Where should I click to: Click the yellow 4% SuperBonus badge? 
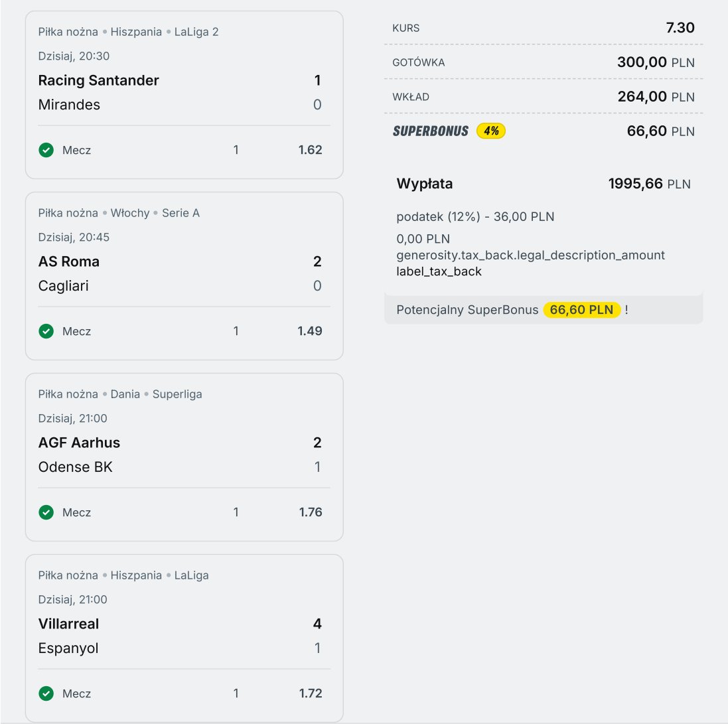click(x=491, y=131)
